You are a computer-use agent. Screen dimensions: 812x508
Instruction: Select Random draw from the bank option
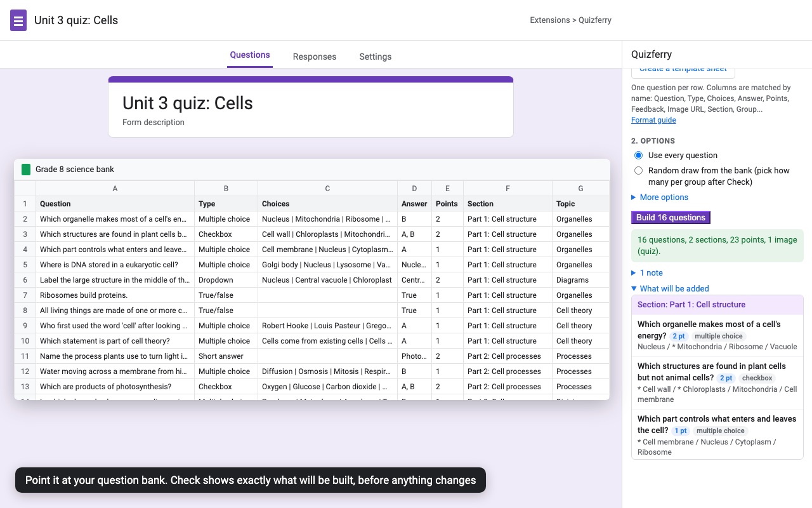click(x=638, y=171)
